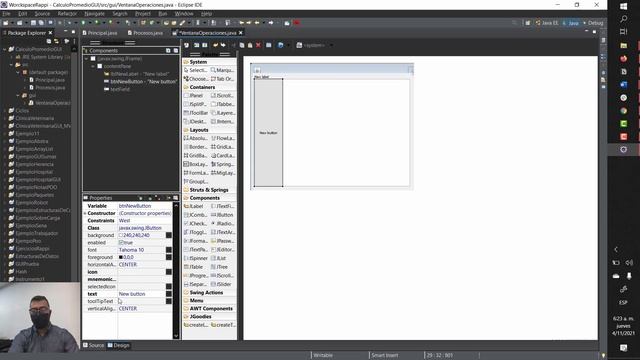Open the icon property editor button
Viewport: 640px width, 360px height.
click(169, 272)
